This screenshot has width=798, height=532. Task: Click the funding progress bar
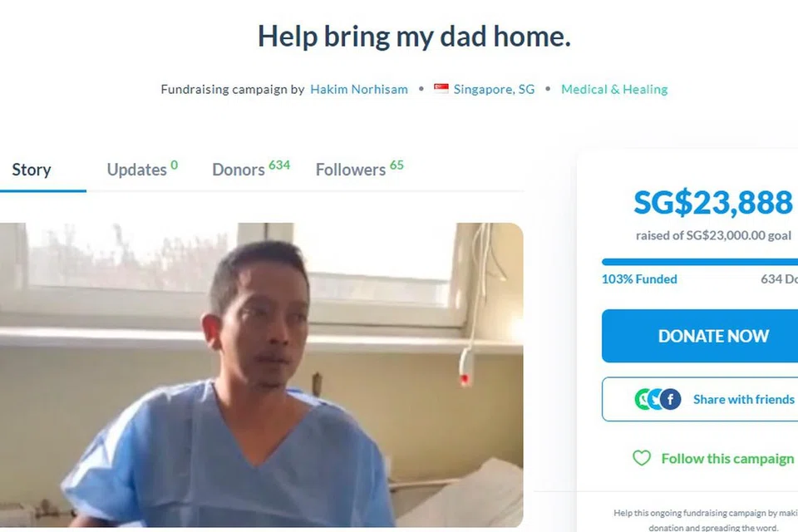(700, 262)
